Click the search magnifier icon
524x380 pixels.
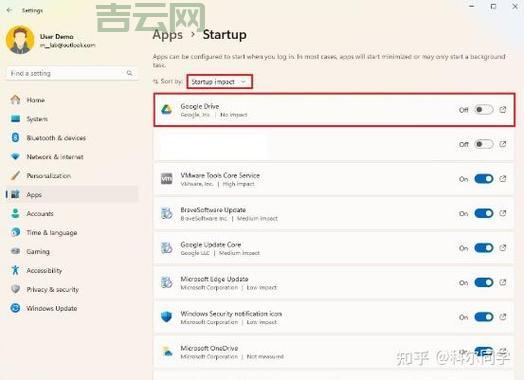coord(130,73)
